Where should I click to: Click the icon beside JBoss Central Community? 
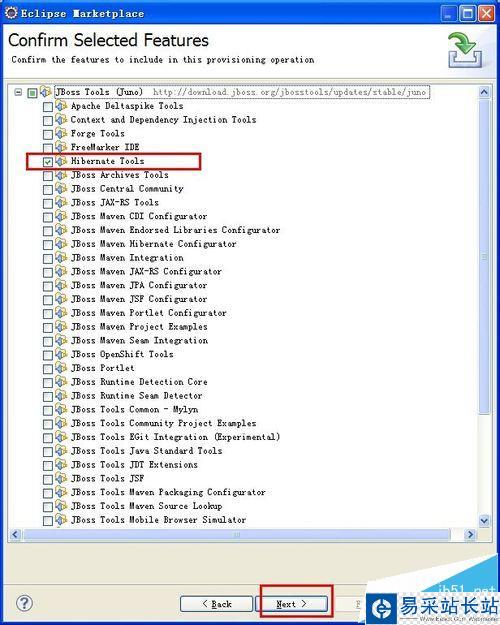[x=61, y=188]
